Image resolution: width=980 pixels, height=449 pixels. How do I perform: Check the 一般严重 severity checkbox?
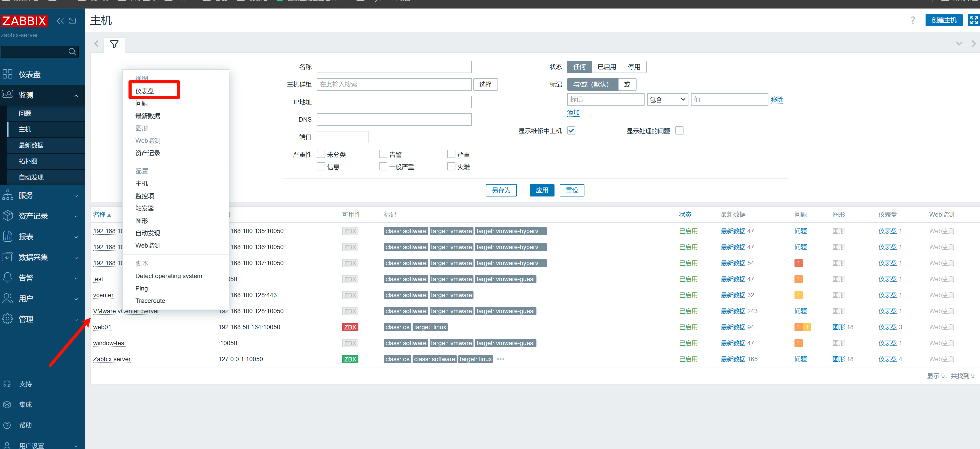point(383,167)
